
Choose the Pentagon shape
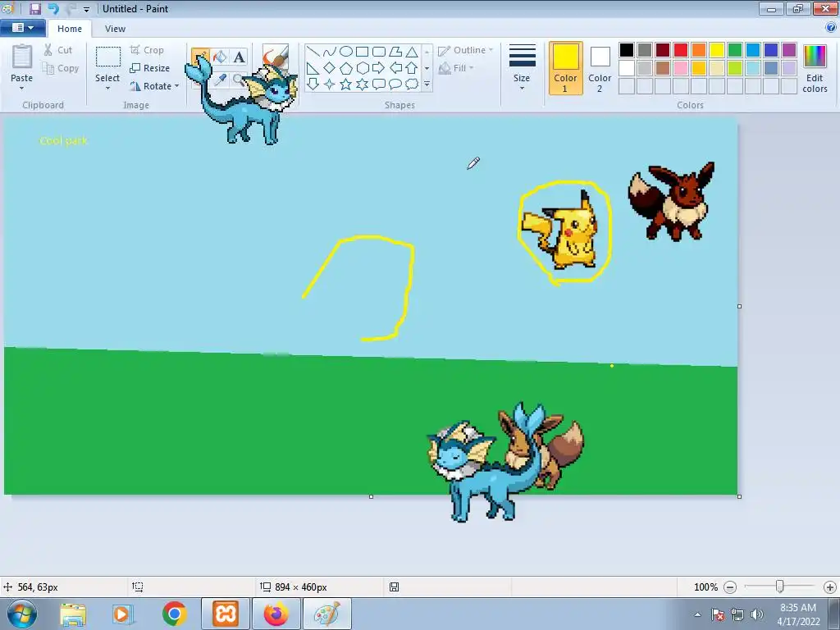(x=346, y=68)
